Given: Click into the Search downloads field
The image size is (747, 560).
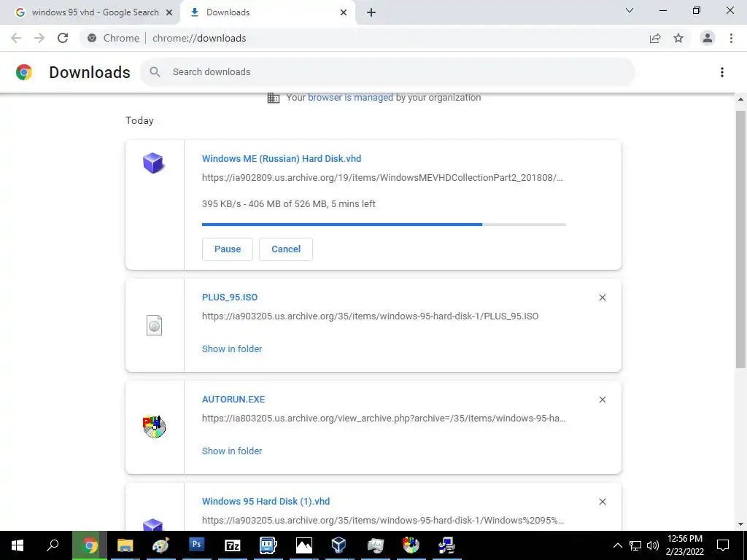Looking at the screenshot, I should pos(387,72).
